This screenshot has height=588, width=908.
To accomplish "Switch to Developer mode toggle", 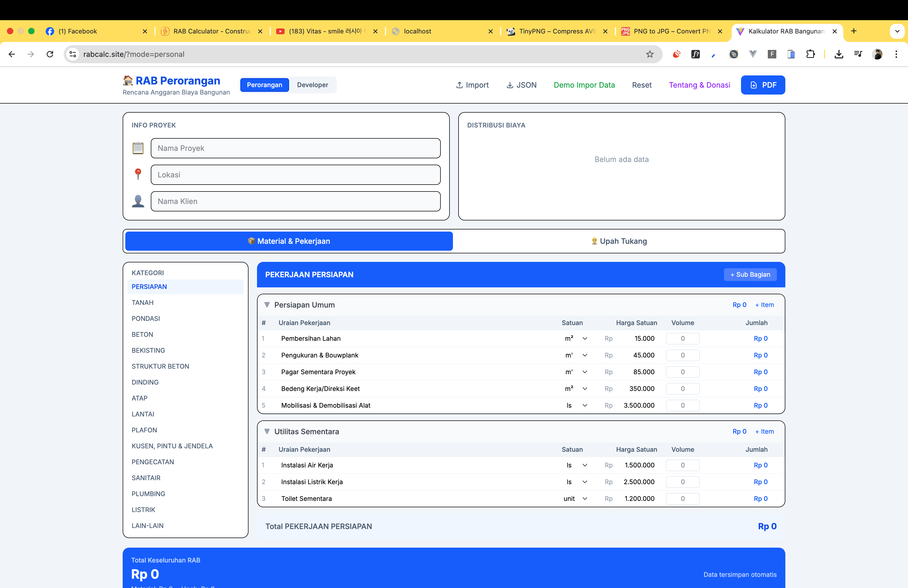I will pyautogui.click(x=312, y=85).
